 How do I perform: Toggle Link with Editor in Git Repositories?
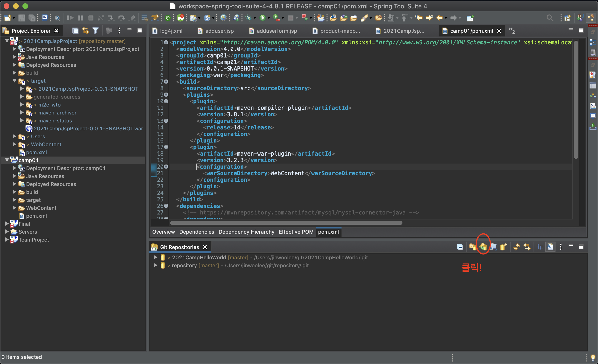527,247
